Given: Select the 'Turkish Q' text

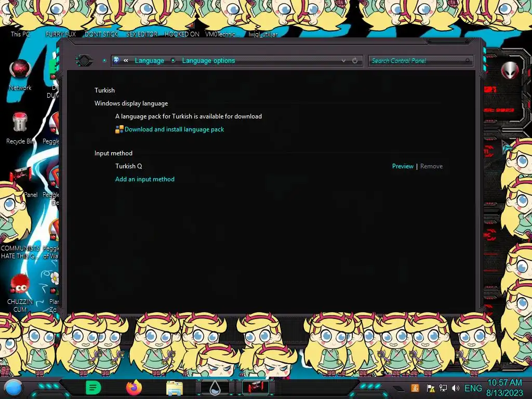Looking at the screenshot, I should click(129, 166).
